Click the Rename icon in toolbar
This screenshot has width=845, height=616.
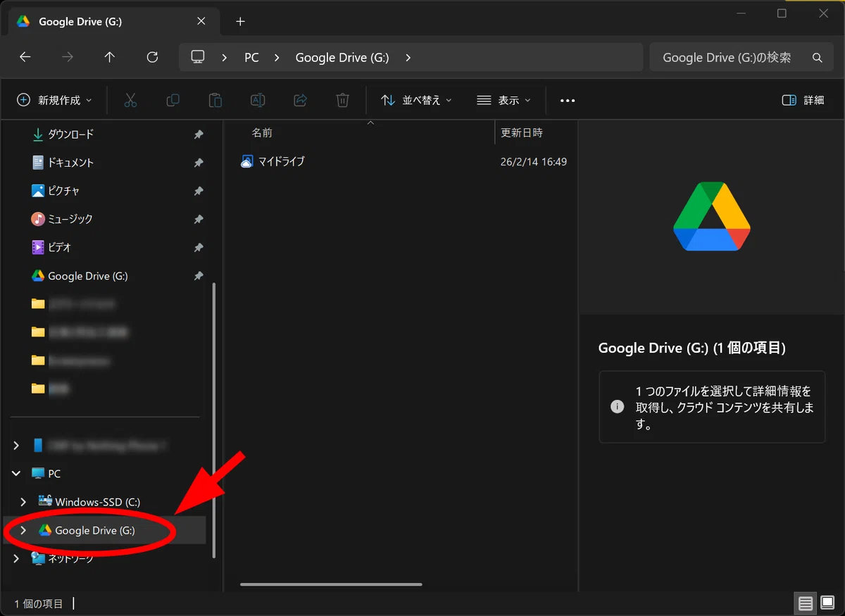258,100
